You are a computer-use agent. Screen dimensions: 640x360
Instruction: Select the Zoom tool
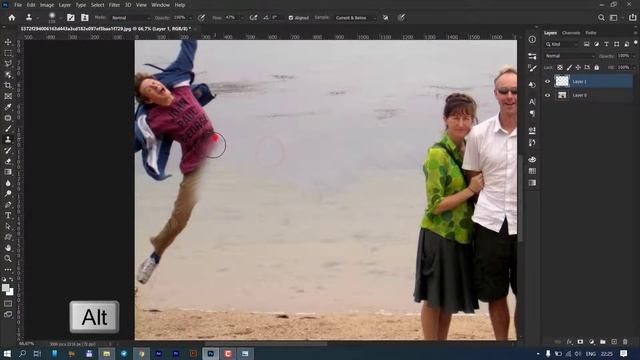(x=8, y=258)
